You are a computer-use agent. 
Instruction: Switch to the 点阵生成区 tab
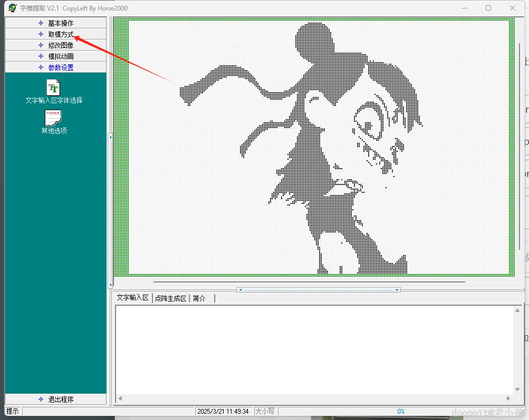click(x=170, y=298)
